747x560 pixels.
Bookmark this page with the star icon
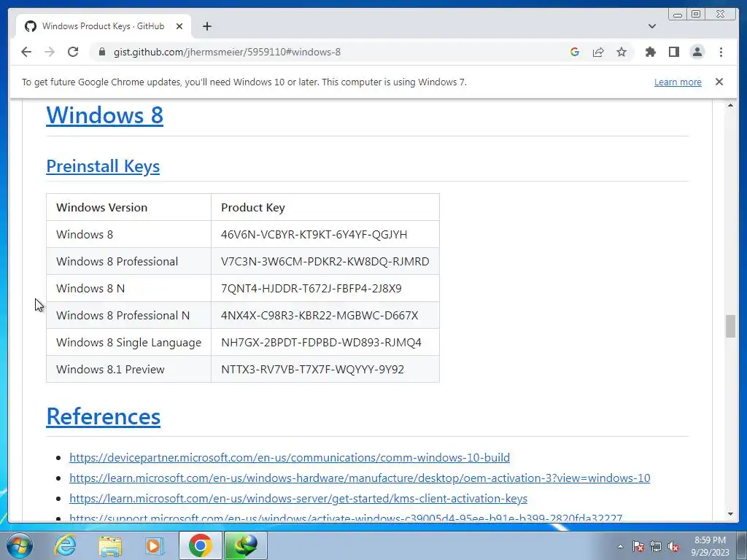tap(622, 52)
